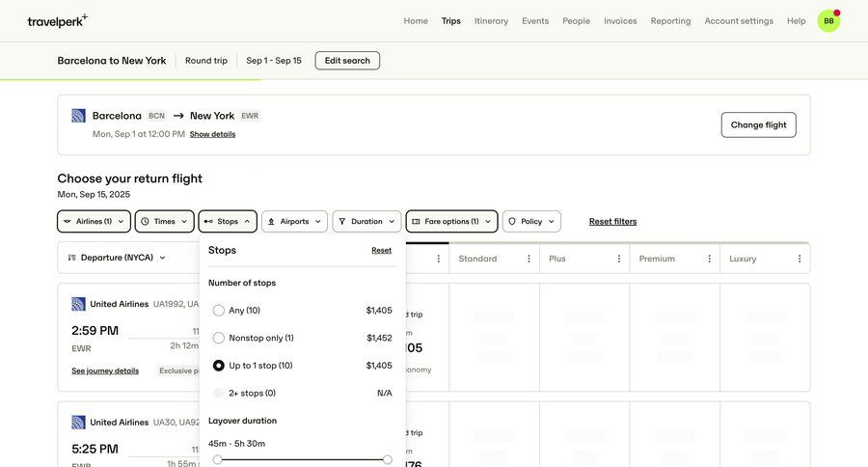Image resolution: width=868 pixels, height=467 pixels.
Task: Select Up to 1 stop (10) option
Action: click(x=219, y=366)
